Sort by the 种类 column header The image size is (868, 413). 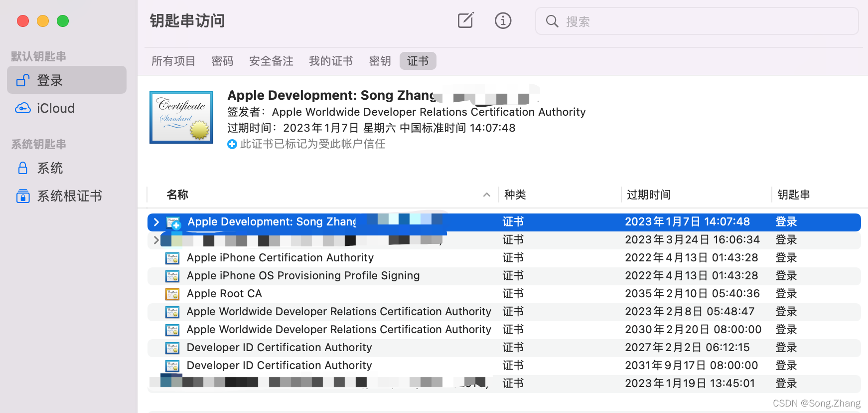(x=515, y=195)
